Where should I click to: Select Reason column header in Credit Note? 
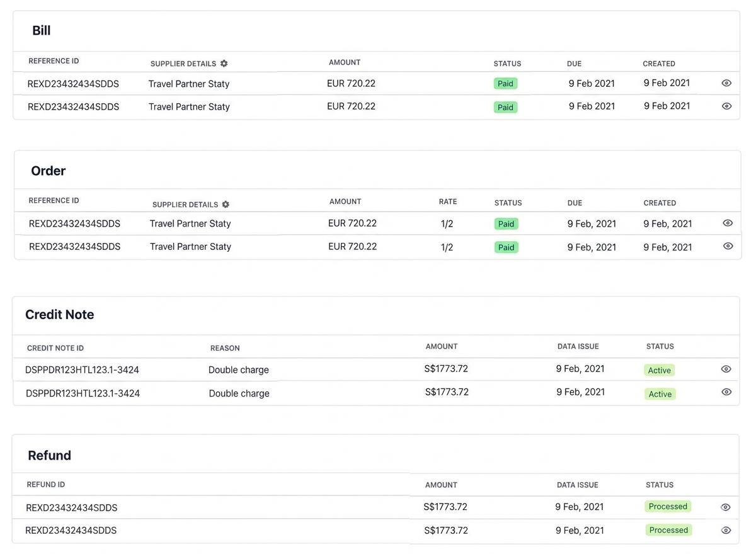(x=225, y=348)
